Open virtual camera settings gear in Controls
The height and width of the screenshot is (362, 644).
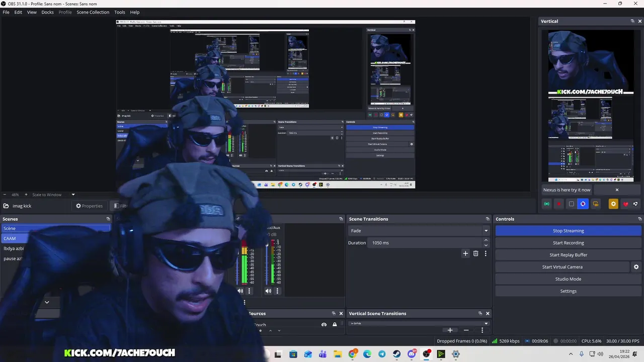[636, 267]
